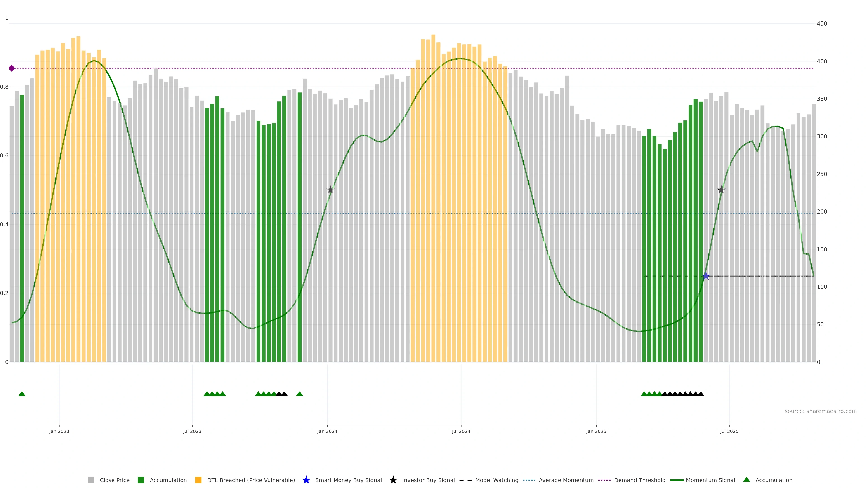This screenshot has height=488, width=868.
Task: Click the Investor Buy Signal star near January 2024
Action: pyautogui.click(x=330, y=190)
